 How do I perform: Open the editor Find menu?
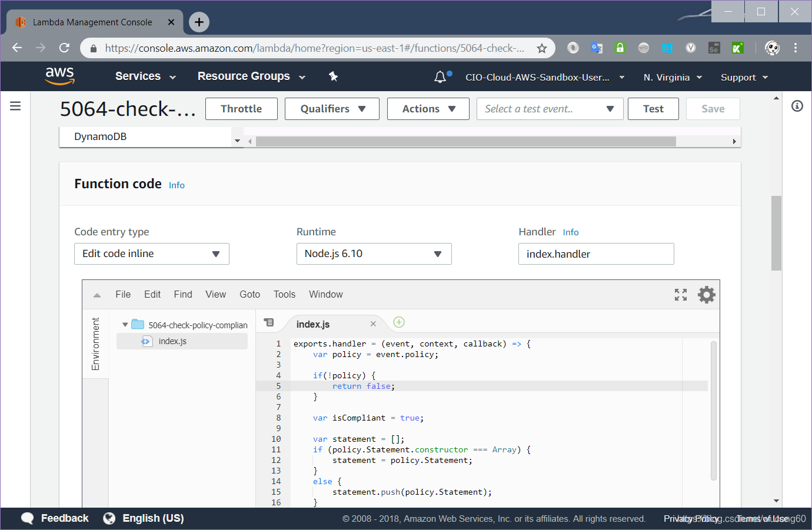(183, 294)
